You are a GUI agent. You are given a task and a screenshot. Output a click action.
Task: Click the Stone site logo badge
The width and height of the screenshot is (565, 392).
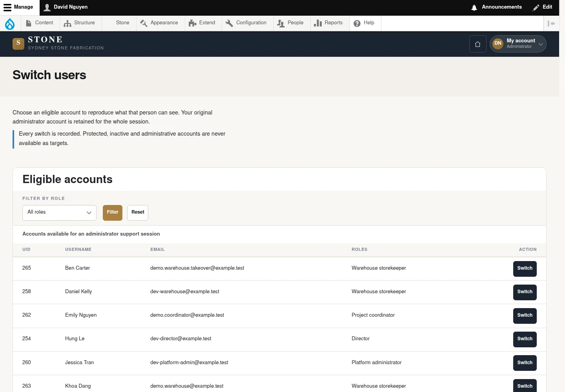pyautogui.click(x=18, y=44)
